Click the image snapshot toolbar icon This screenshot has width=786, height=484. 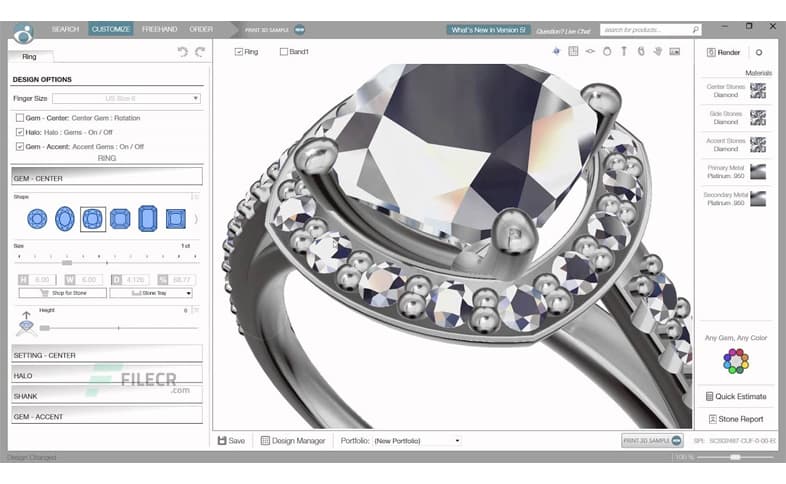[x=675, y=51]
